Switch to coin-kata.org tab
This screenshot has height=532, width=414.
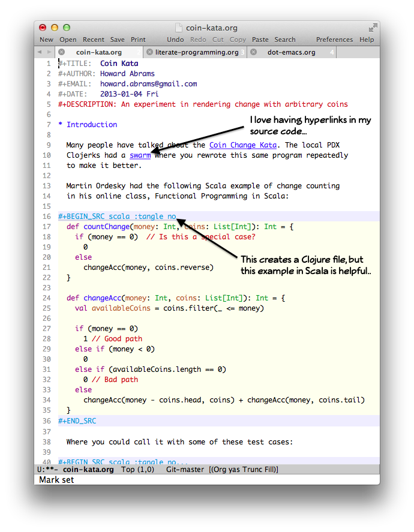[99, 52]
